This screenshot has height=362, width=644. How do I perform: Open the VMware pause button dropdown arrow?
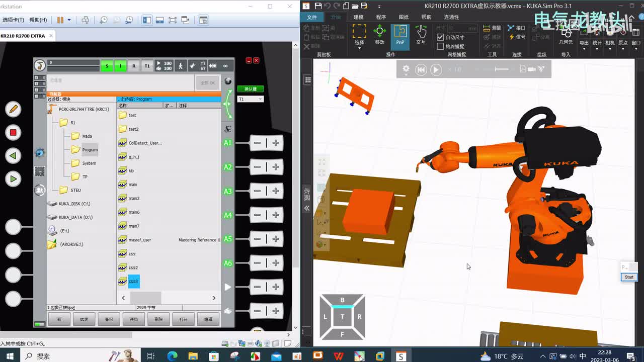coord(69,20)
